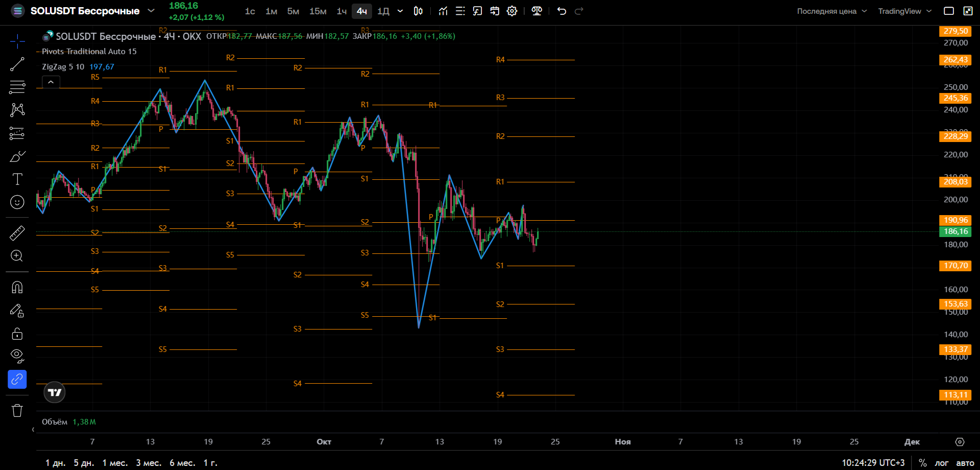
Task: Open the indicators chart icon
Action: pos(443,11)
